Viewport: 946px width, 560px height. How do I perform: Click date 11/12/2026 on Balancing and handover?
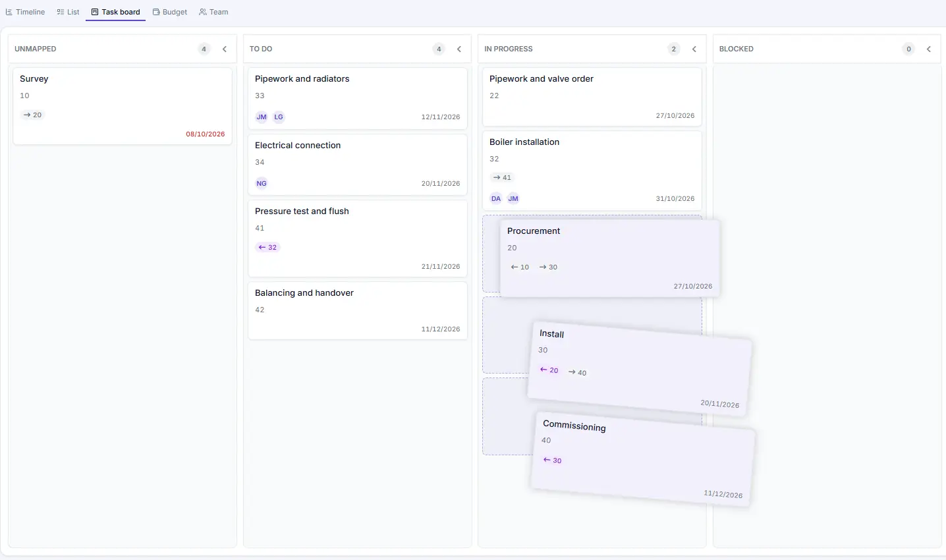441,329
